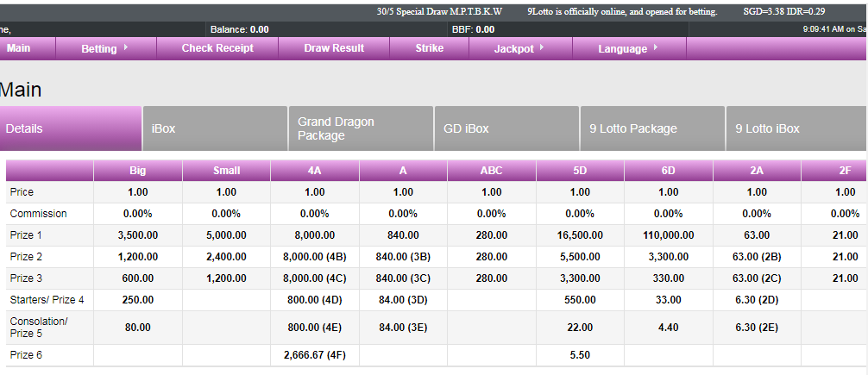Screen dimensions: 868x375
Task: Select the Strike menu item
Action: pyautogui.click(x=429, y=48)
